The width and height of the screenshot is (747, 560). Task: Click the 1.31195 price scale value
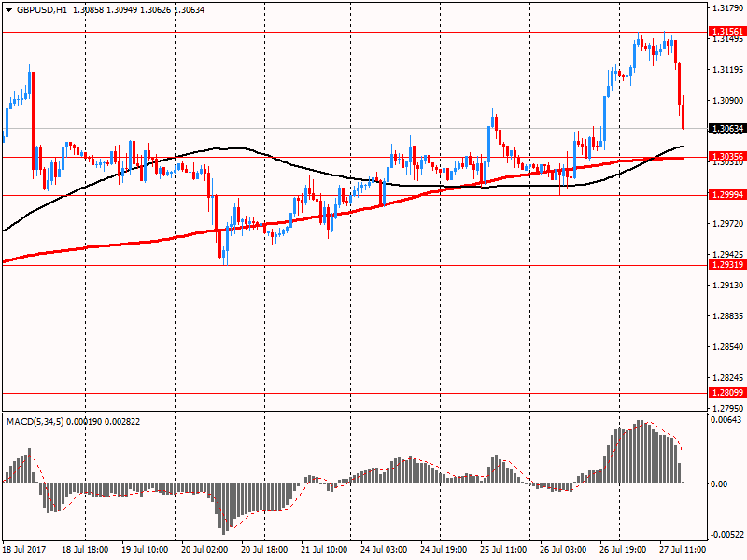click(x=727, y=70)
